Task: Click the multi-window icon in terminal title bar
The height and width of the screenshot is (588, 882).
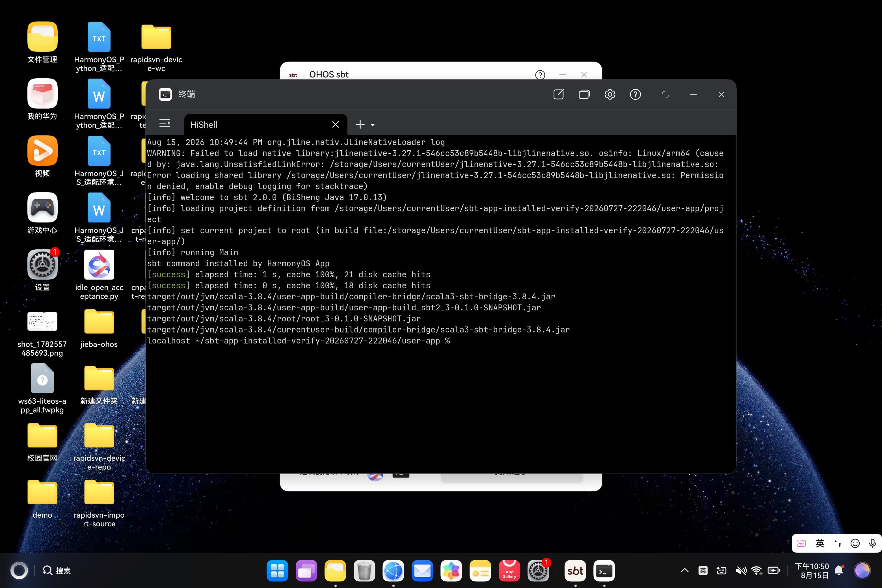Action: point(584,94)
